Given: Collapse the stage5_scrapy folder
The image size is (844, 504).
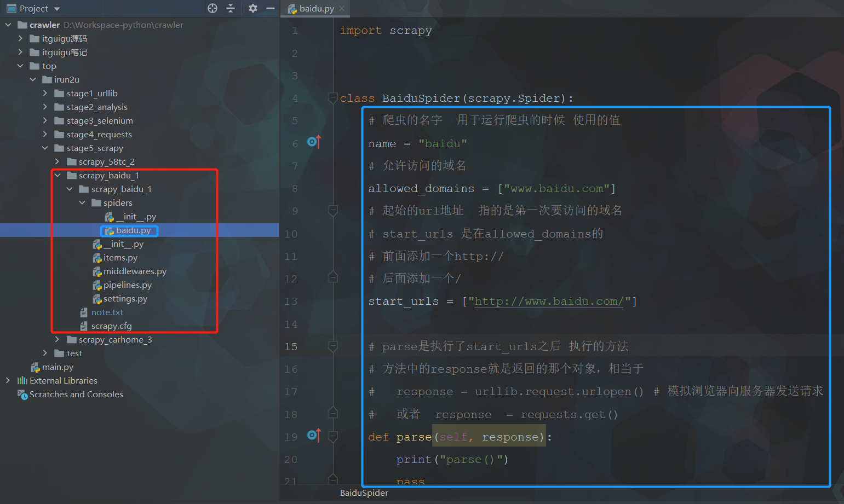Looking at the screenshot, I should pos(45,148).
